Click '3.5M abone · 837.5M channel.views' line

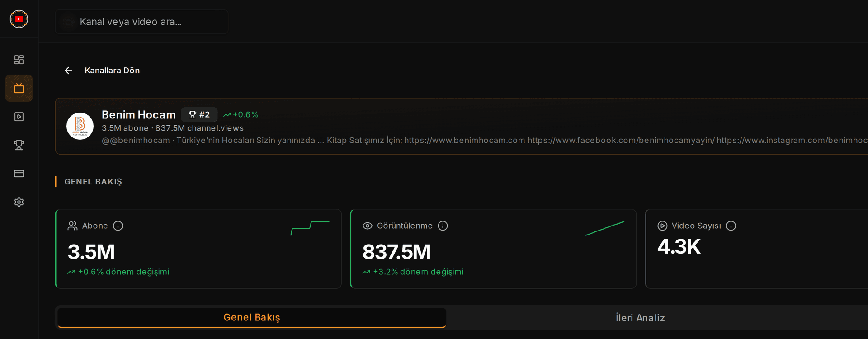pos(173,128)
